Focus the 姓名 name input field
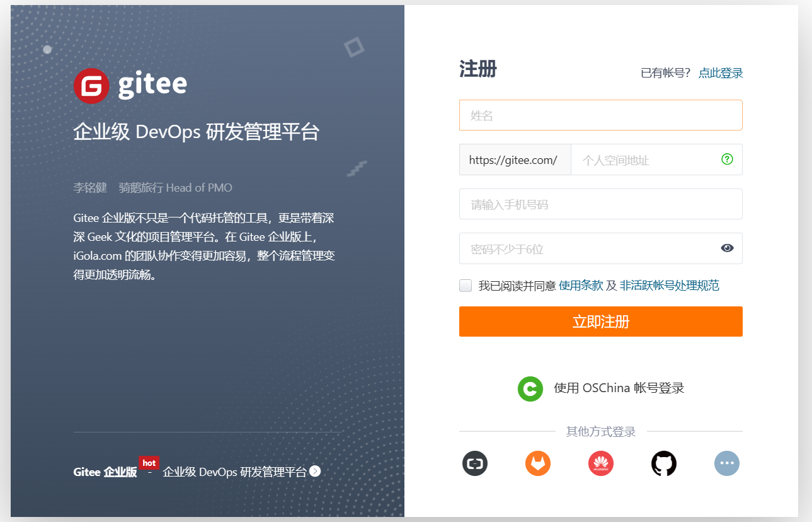 coord(601,115)
